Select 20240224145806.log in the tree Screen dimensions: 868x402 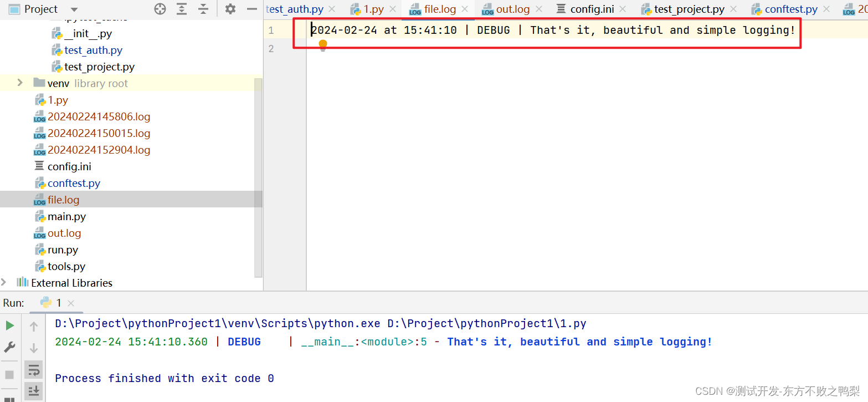(x=93, y=116)
